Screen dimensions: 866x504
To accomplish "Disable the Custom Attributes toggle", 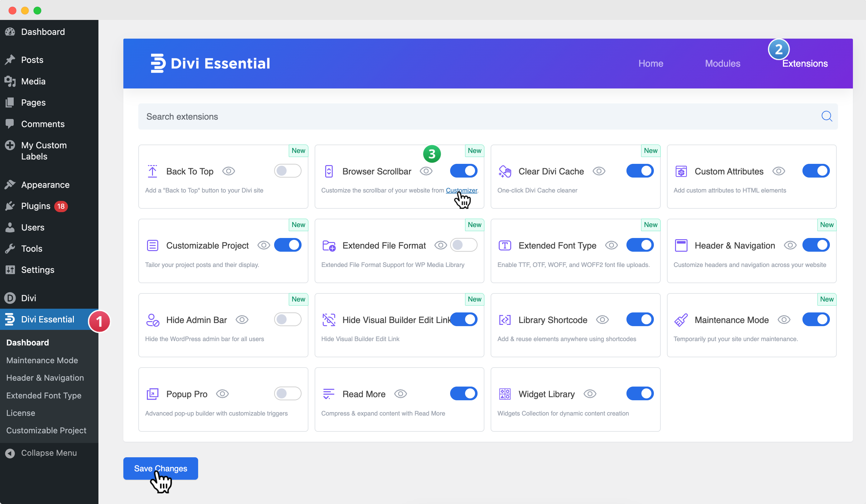I will coord(816,171).
